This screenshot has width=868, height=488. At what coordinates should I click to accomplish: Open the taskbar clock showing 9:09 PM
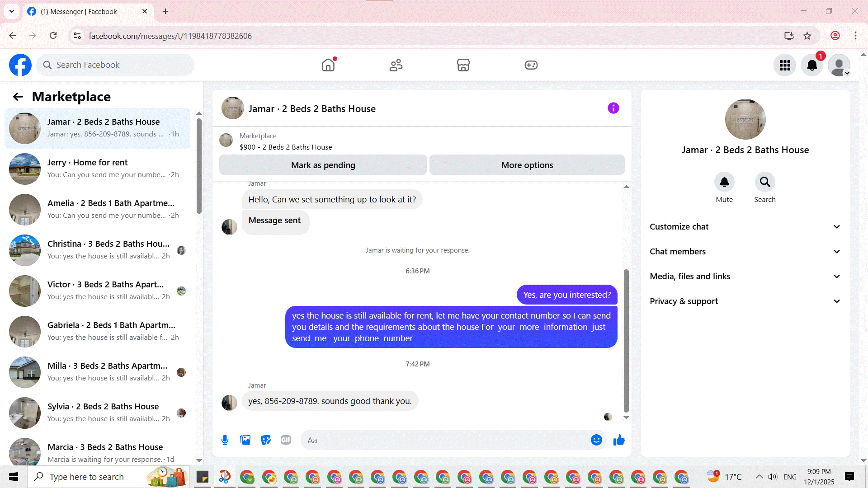point(819,477)
